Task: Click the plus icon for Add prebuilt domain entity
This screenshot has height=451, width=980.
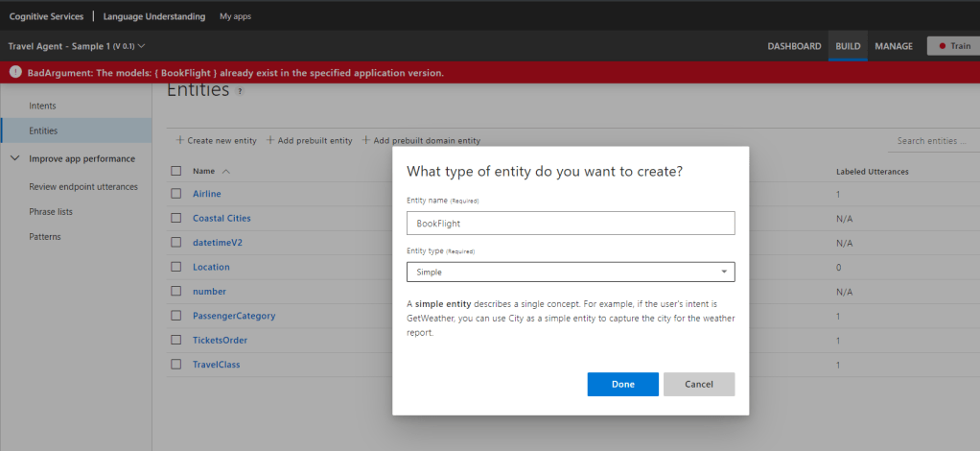Action: tap(366, 140)
